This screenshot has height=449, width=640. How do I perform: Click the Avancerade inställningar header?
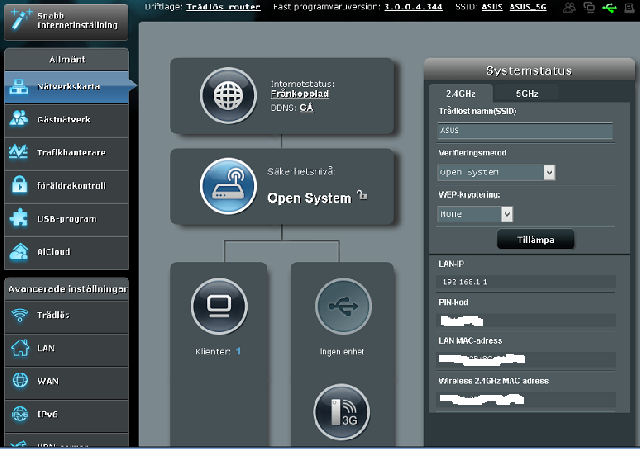click(67, 289)
